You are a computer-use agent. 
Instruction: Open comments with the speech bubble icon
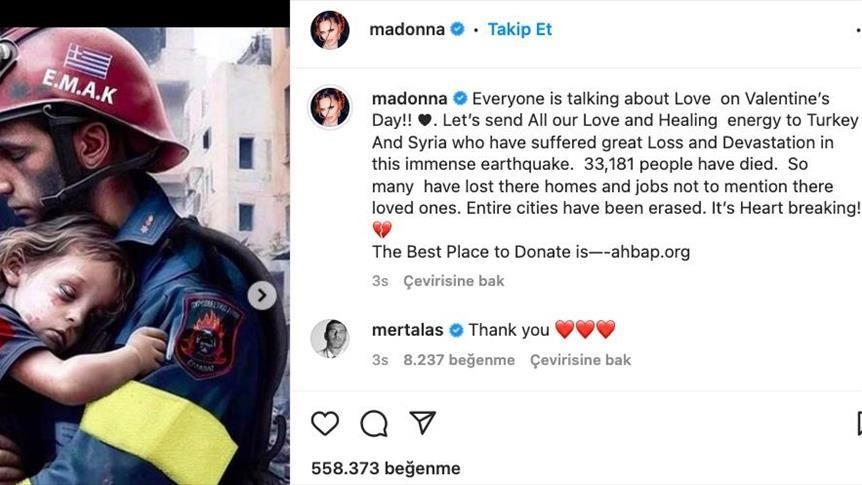point(374,423)
